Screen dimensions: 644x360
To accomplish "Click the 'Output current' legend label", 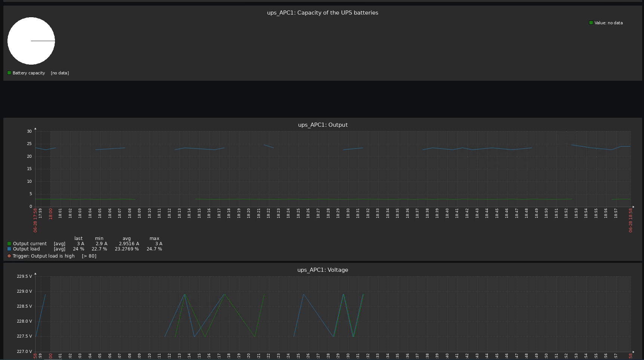I will [x=30, y=243].
